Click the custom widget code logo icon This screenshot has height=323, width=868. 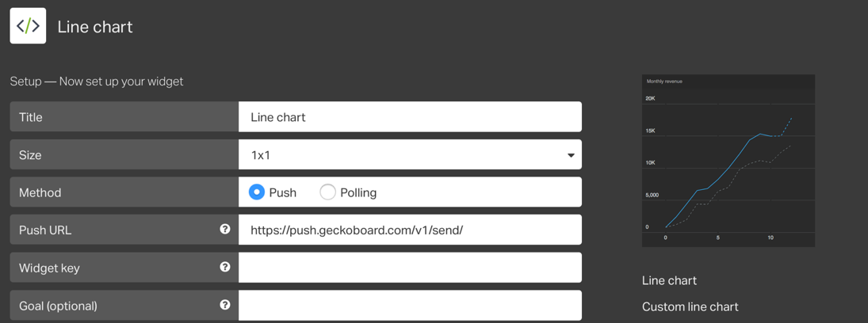28,26
